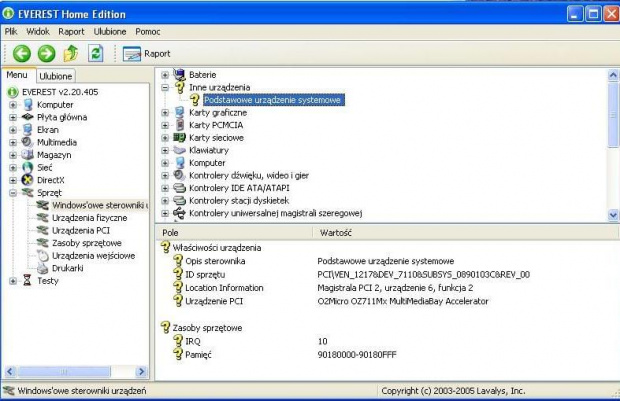Click the green Forward arrow button
This screenshot has width=620, height=401.
pos(47,53)
